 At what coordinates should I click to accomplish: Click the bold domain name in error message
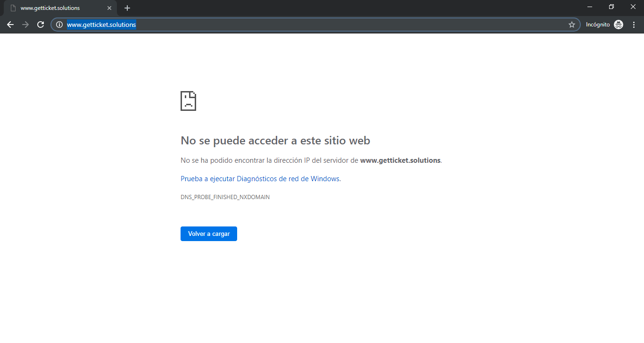click(400, 160)
